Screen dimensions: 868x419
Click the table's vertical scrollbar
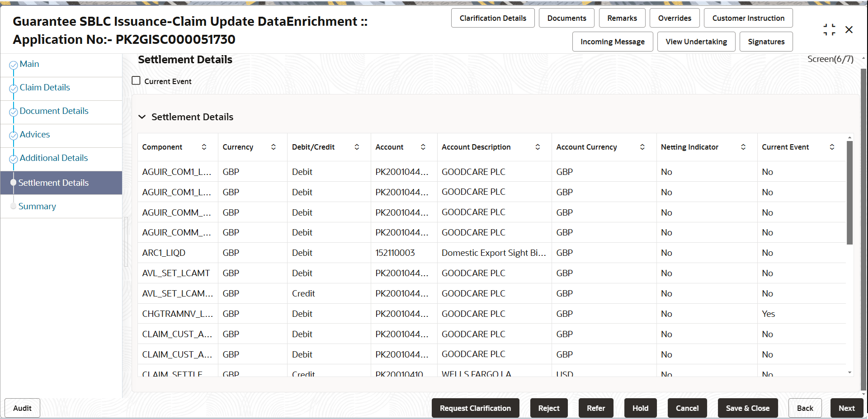[850, 190]
